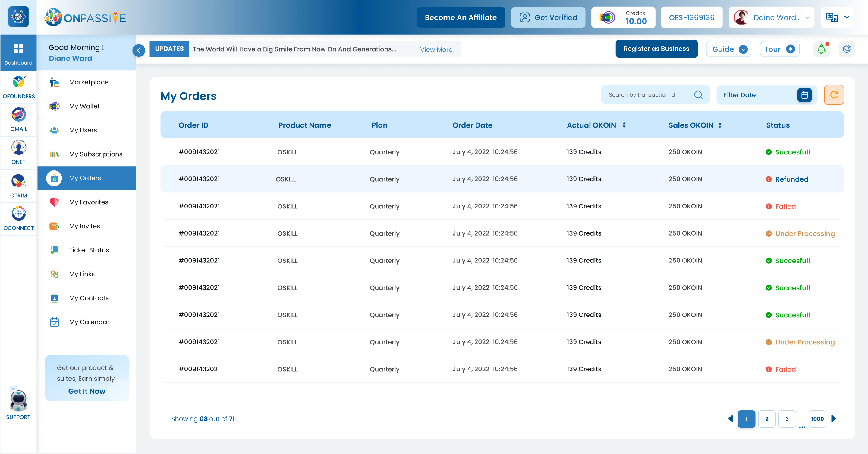Collapse the sidebar with arrow button
This screenshot has width=868, height=454.
[139, 50]
